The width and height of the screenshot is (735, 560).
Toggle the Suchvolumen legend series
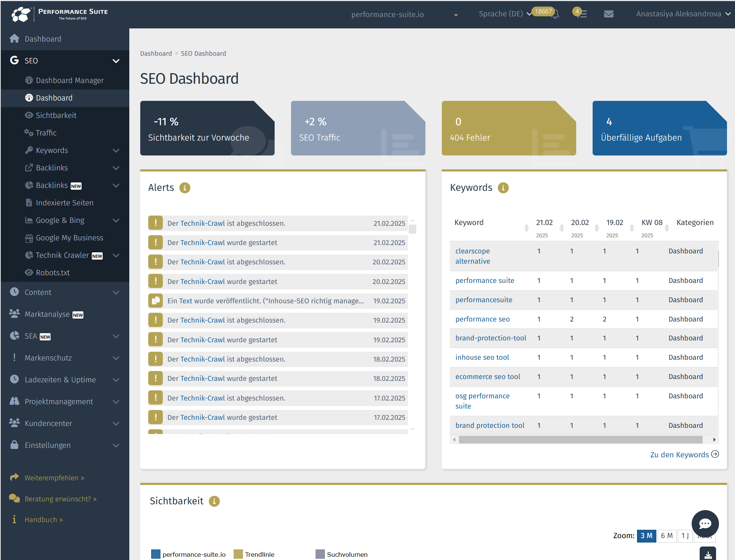tap(342, 554)
